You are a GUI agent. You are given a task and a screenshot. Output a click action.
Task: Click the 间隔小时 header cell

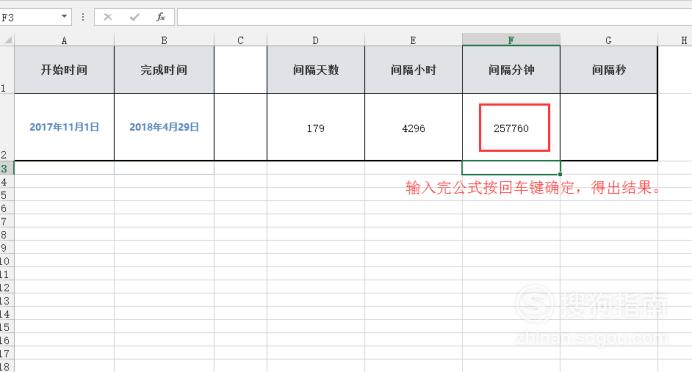pos(414,70)
